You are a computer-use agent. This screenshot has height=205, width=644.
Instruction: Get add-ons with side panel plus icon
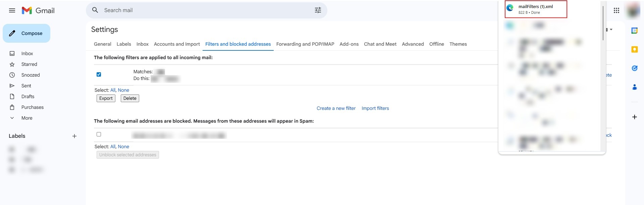click(634, 117)
